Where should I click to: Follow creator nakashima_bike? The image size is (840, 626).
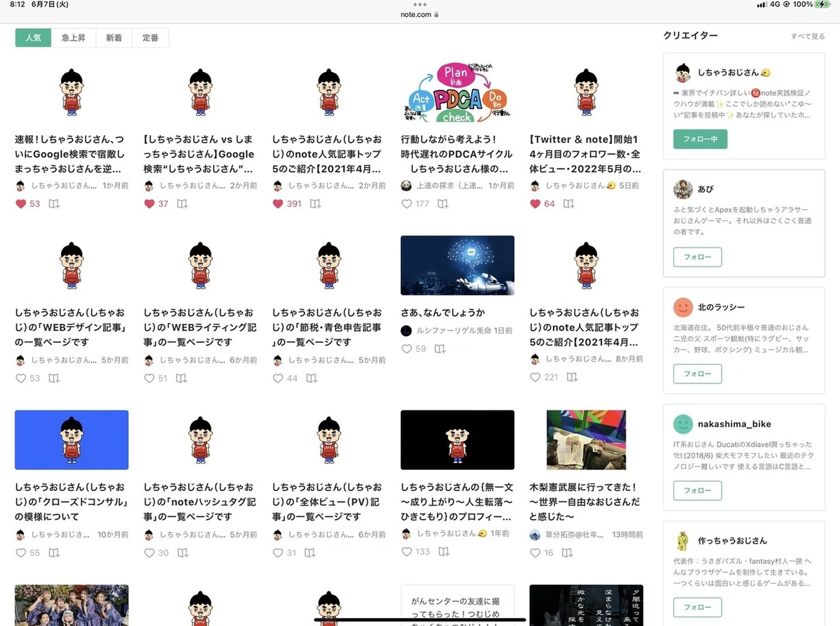tap(697, 490)
